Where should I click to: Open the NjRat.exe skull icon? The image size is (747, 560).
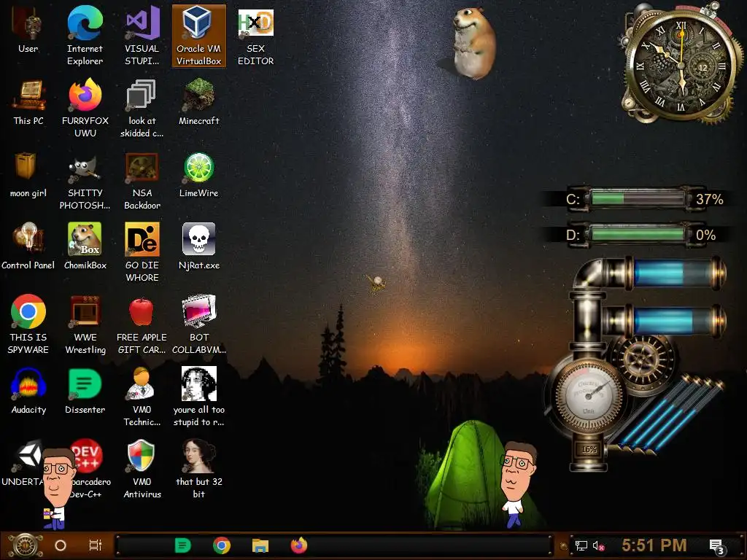coord(198,246)
